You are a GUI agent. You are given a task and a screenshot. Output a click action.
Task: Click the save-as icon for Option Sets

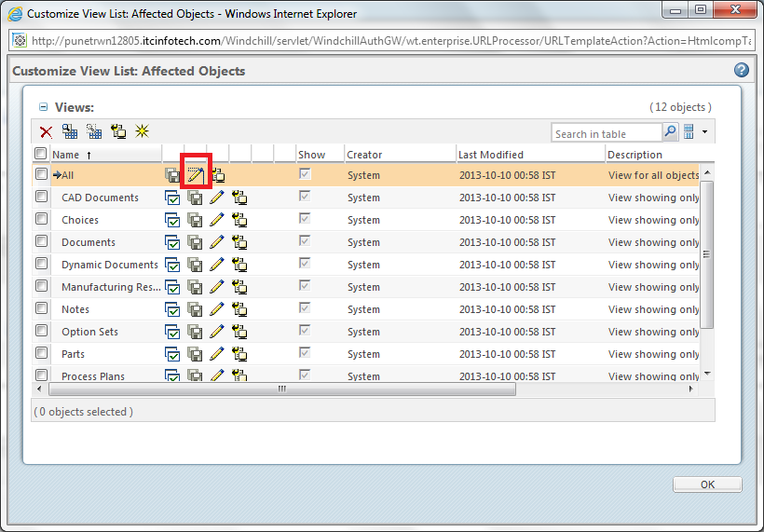195,333
